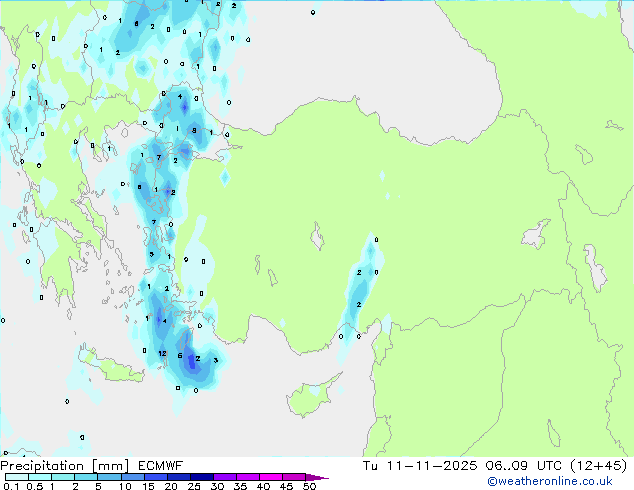Click the '10' legend scale label
This screenshot has width=634, height=490.
(x=125, y=486)
